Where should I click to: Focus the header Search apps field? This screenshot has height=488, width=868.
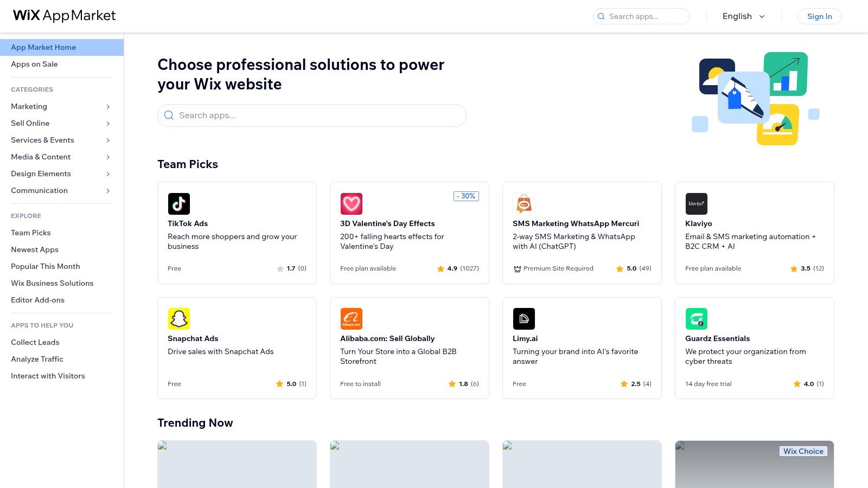point(641,16)
